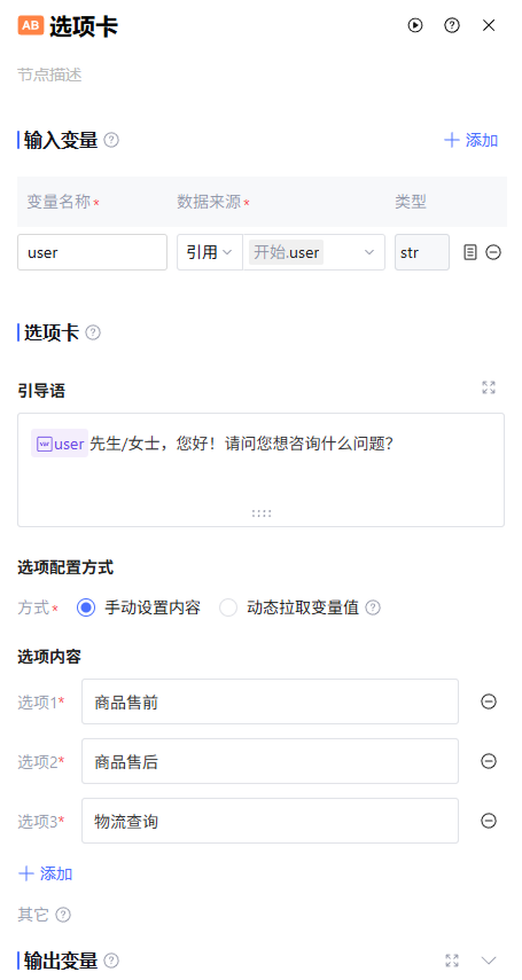Click the run/play node icon
This screenshot has width=522, height=980.
415,25
